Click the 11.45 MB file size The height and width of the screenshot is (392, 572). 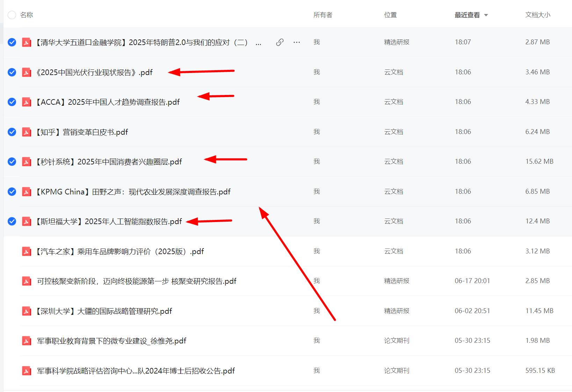(x=540, y=311)
